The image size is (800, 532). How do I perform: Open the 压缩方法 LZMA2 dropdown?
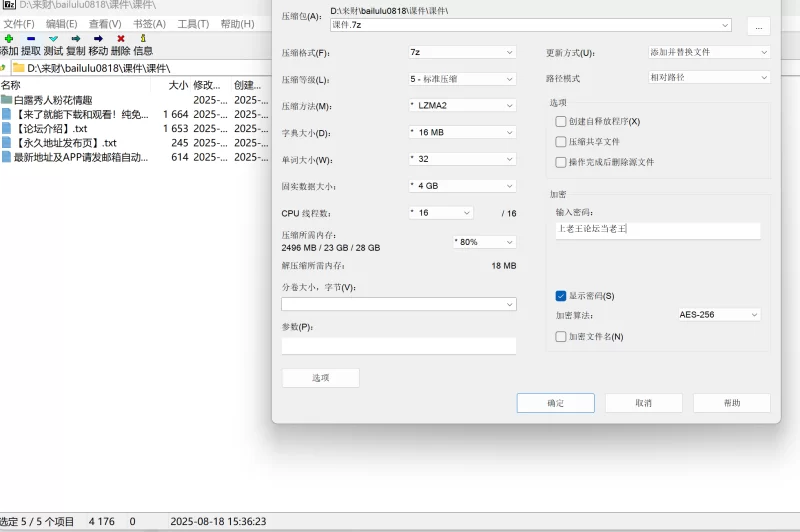[x=462, y=106]
